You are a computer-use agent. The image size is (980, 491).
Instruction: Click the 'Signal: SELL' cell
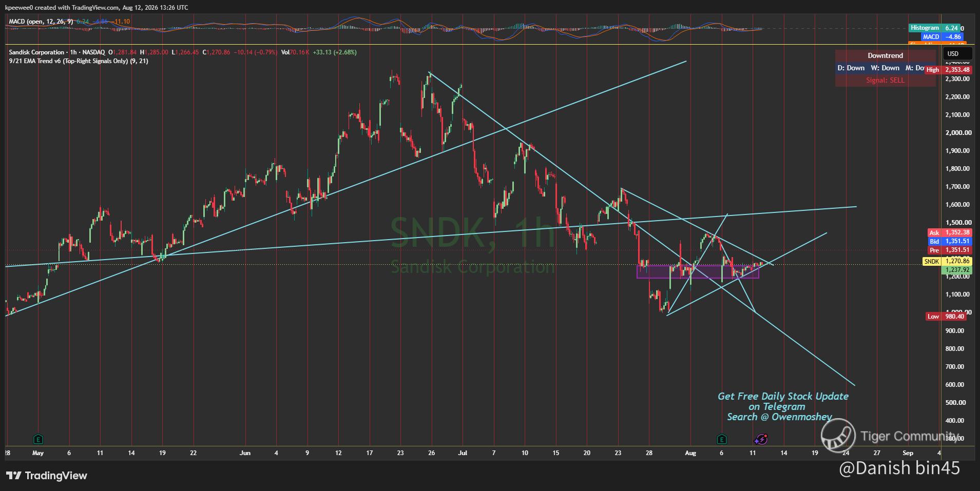pos(885,80)
